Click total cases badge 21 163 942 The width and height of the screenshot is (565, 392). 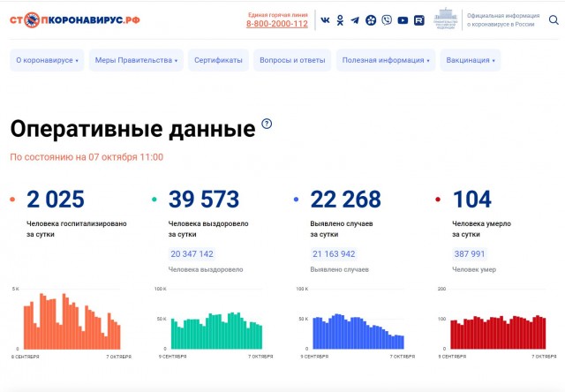[334, 254]
